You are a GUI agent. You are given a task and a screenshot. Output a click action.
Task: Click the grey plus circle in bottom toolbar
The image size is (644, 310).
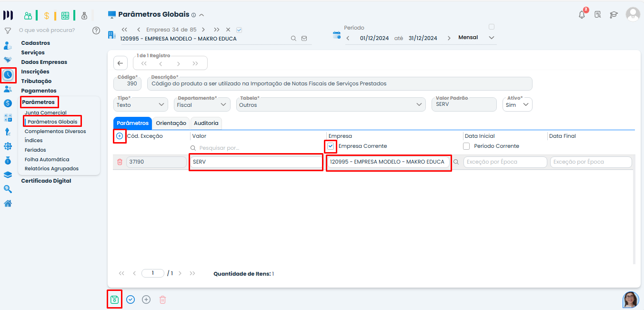tap(146, 300)
